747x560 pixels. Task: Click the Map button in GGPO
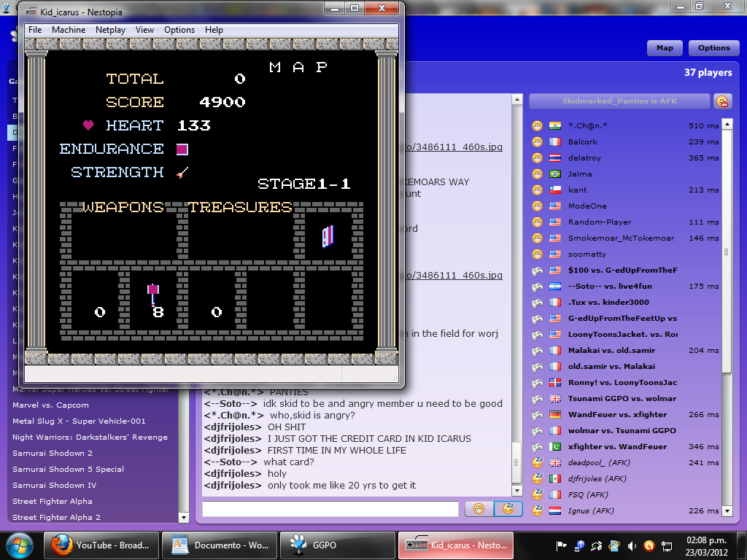(665, 48)
